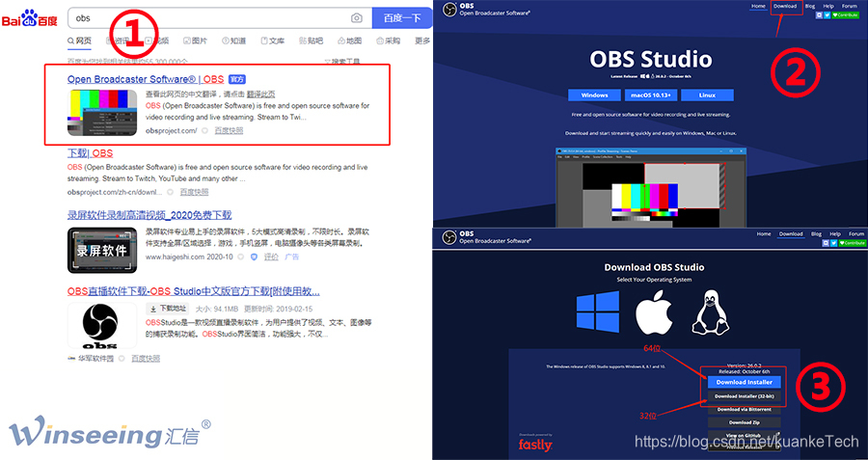The height and width of the screenshot is (460, 868).
Task: Click the 评价 link beside www.haigeshi.com
Action: (271, 257)
